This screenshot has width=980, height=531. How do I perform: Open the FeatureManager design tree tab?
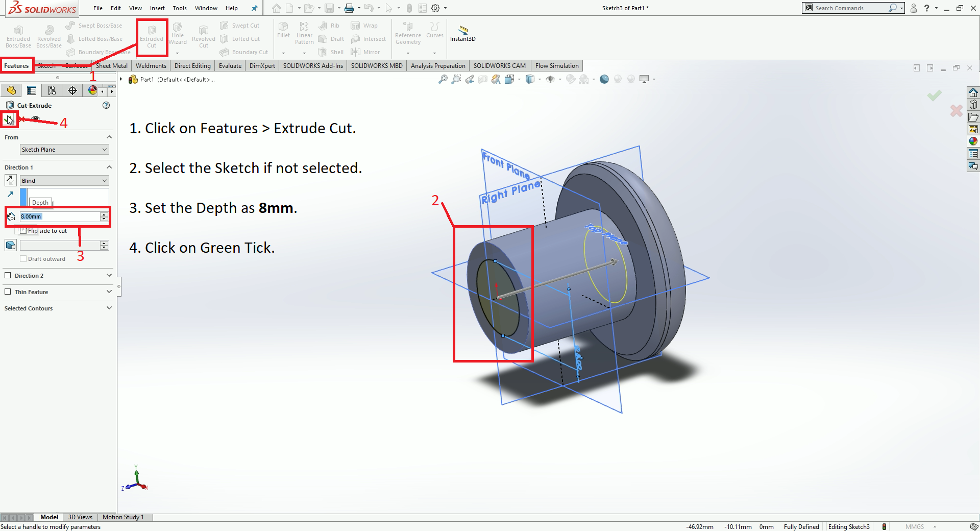pos(11,90)
